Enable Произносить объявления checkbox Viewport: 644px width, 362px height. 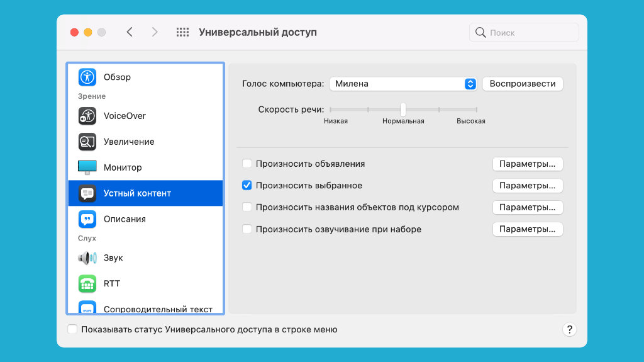(247, 164)
